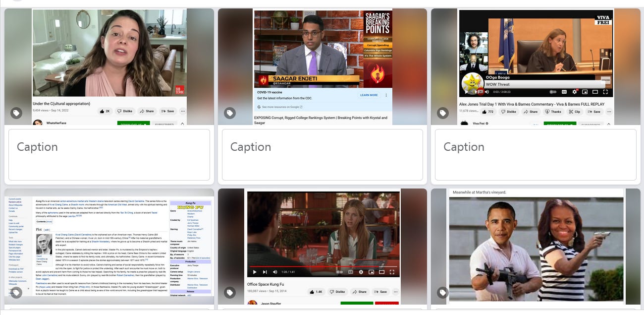This screenshot has width=644, height=315.
Task: Click tag icon on Office Space Kung Fu card
Action: pos(230,293)
